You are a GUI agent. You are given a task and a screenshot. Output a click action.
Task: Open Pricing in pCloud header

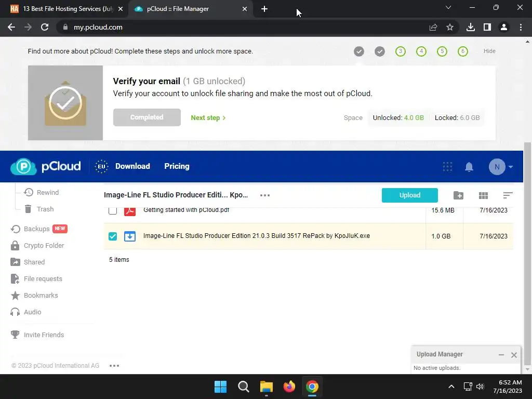point(177,166)
